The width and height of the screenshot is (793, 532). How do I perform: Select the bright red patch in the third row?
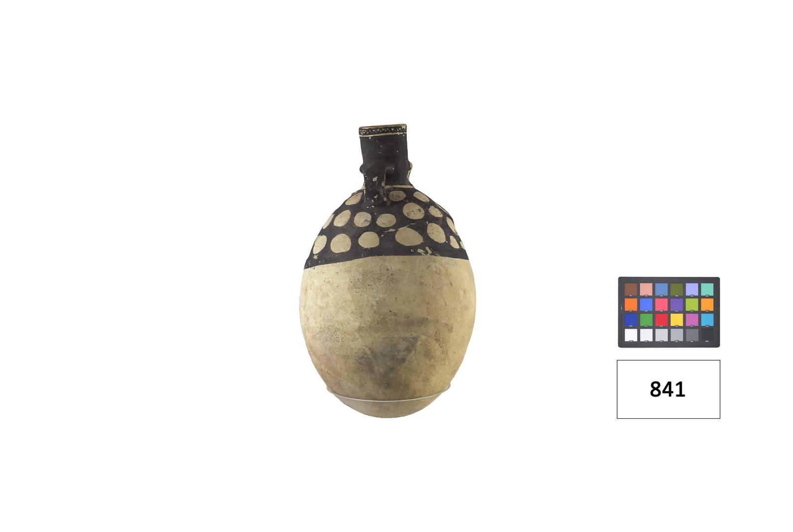click(x=661, y=320)
